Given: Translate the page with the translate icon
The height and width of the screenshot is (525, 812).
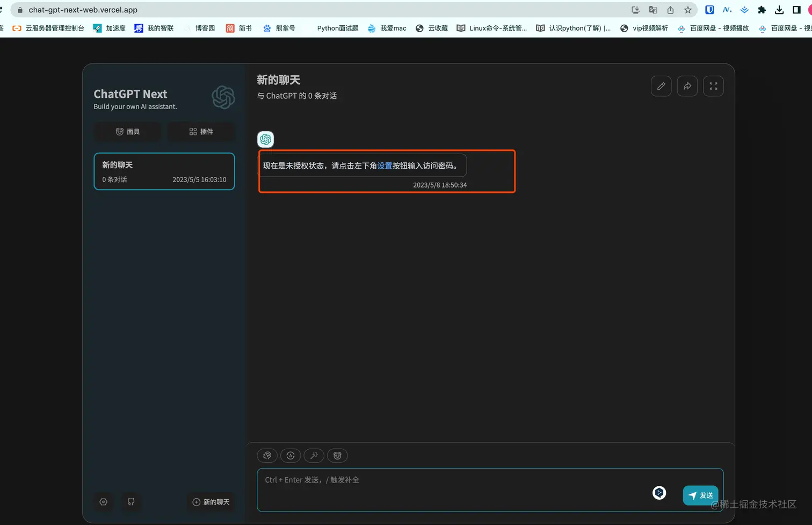Looking at the screenshot, I should (653, 10).
